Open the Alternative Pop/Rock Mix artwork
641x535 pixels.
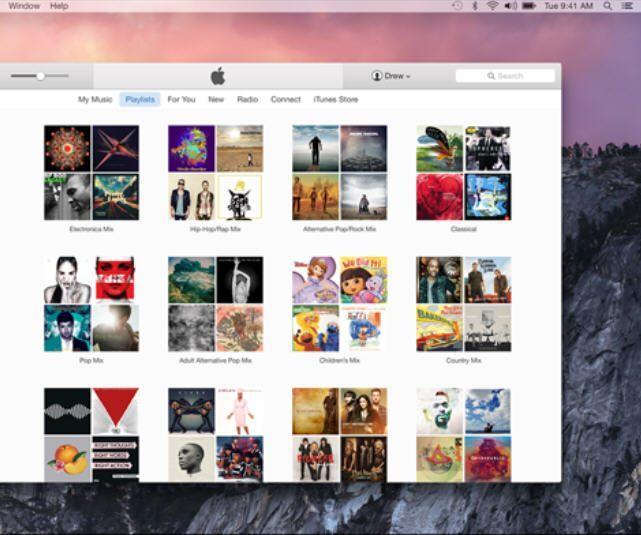click(339, 172)
